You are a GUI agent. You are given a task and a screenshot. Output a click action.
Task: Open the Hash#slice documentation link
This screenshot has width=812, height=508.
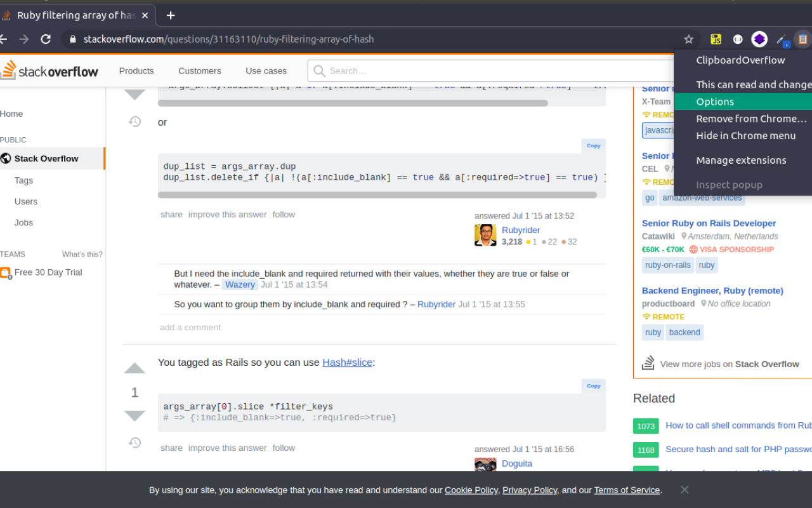[347, 363]
